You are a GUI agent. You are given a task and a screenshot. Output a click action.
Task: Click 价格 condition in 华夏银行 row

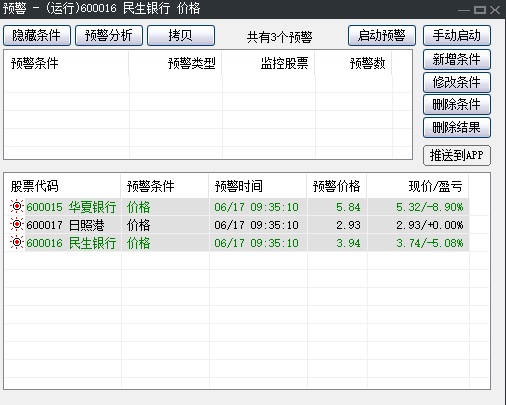[x=139, y=207]
